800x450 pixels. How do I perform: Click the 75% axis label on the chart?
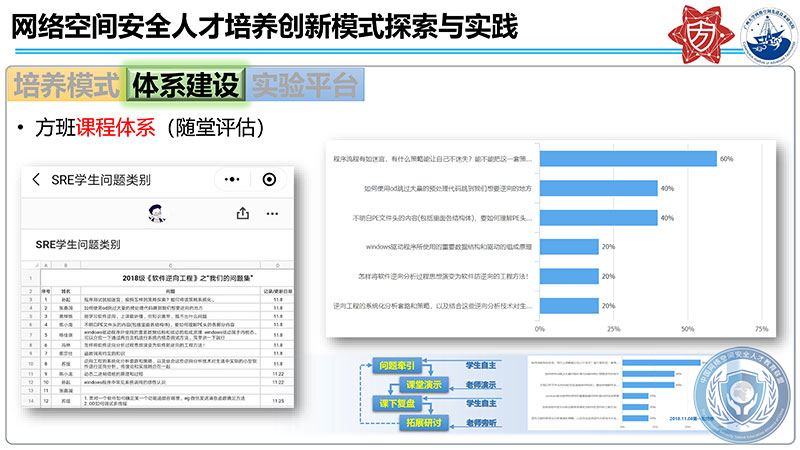tap(761, 329)
